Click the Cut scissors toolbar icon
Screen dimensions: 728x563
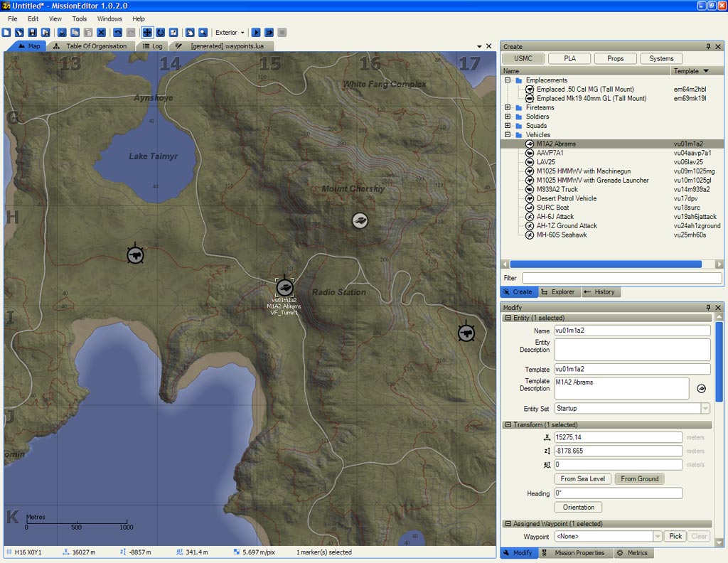point(63,33)
